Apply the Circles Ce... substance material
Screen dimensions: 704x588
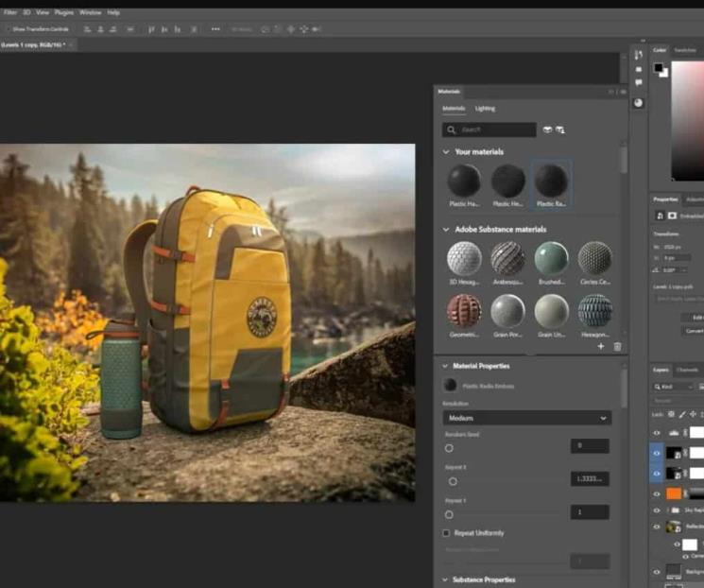coord(595,258)
